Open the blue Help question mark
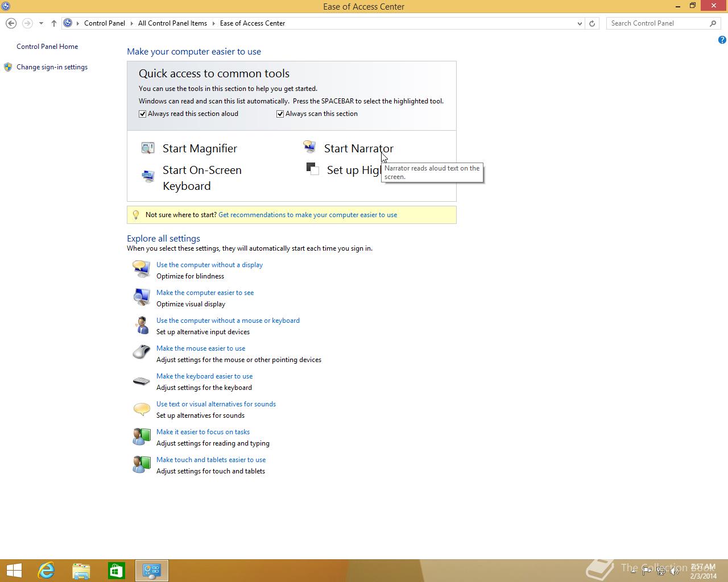The height and width of the screenshot is (582, 728). tap(722, 40)
